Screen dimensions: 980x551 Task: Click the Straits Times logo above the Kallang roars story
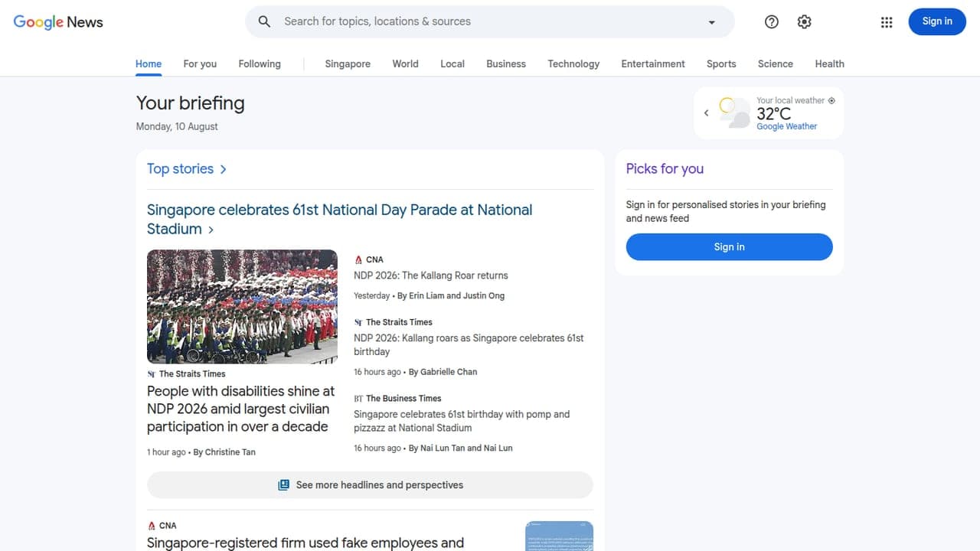[358, 323]
